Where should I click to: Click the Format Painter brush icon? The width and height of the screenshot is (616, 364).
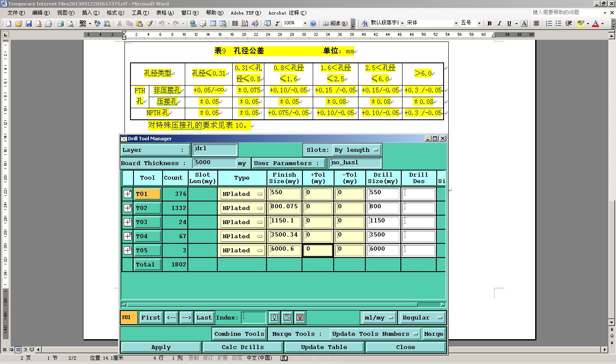149,24
